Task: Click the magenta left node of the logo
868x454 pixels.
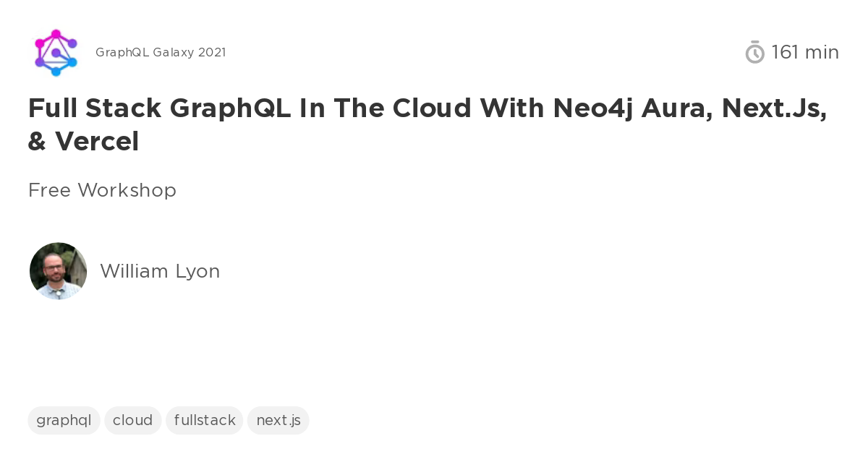Action: pos(38,43)
